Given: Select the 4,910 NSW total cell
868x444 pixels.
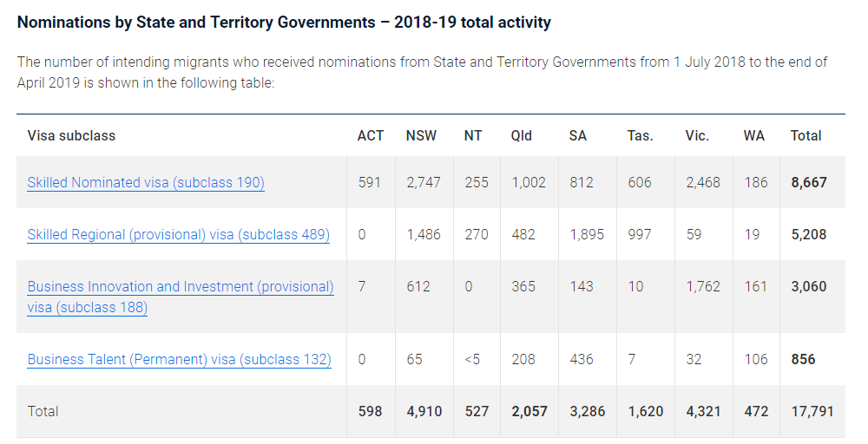Looking at the screenshot, I should coord(424,411).
